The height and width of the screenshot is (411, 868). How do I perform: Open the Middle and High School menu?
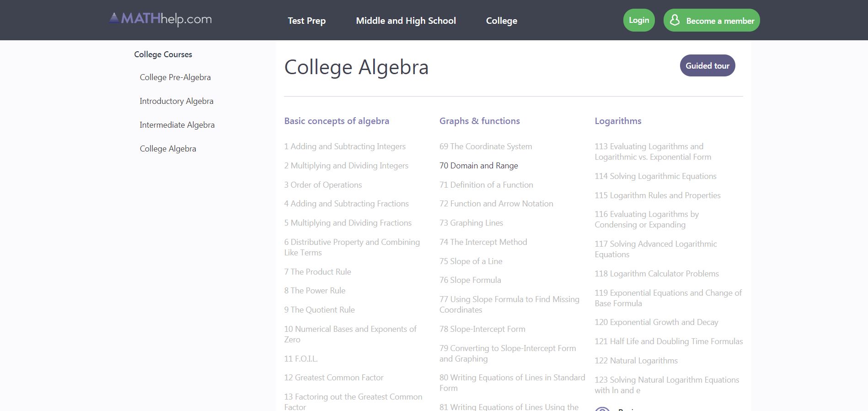(406, 21)
